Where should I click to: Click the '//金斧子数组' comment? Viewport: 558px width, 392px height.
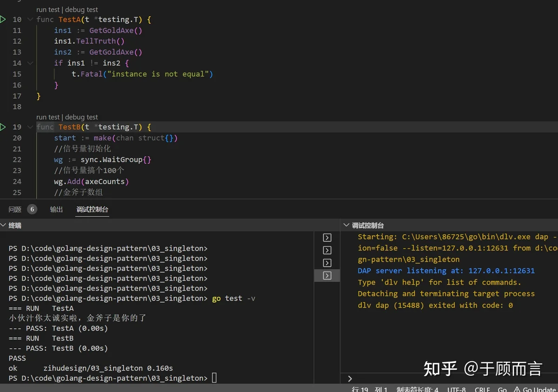point(78,193)
